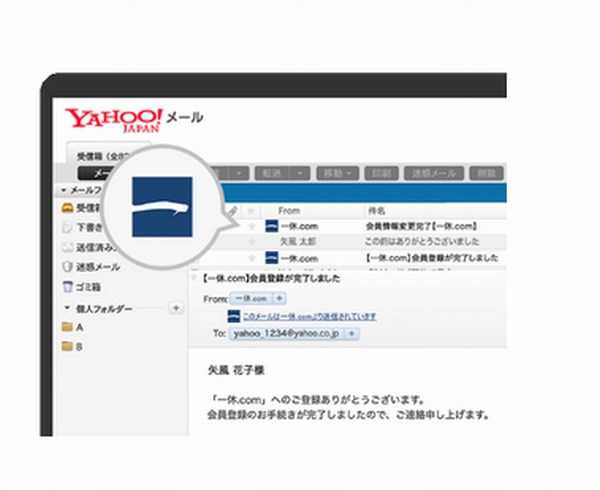Collapse the 個人フォルダー section triangle

click(x=67, y=307)
